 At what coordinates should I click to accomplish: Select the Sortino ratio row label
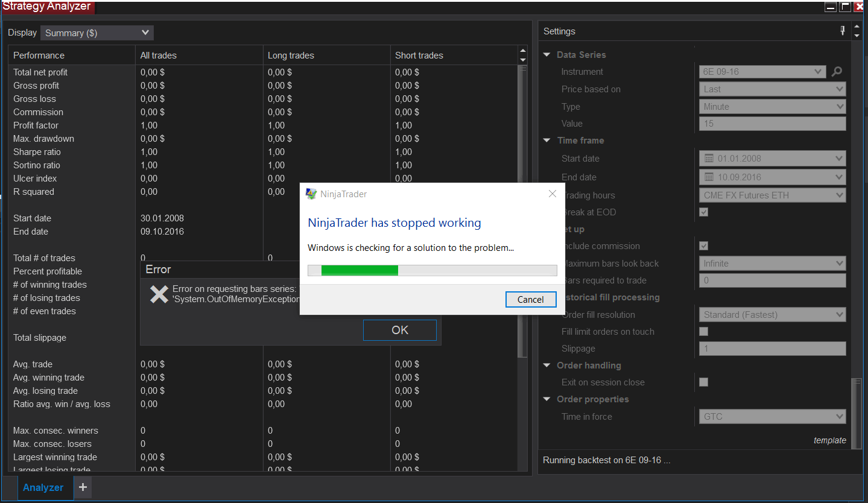click(37, 165)
